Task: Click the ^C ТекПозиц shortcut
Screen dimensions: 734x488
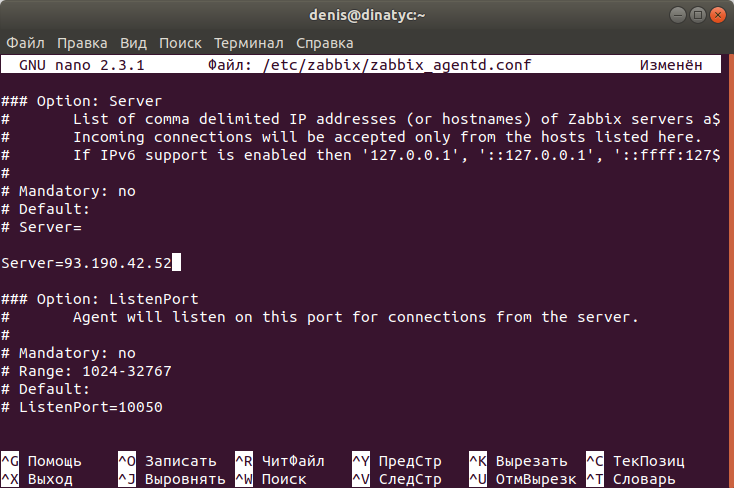Action: point(635,461)
